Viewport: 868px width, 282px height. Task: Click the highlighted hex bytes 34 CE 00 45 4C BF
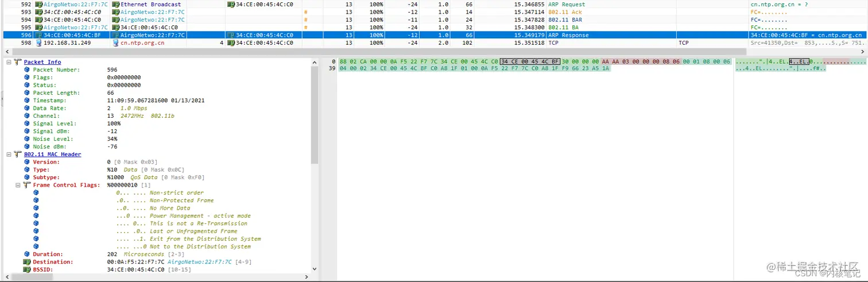tap(530, 61)
